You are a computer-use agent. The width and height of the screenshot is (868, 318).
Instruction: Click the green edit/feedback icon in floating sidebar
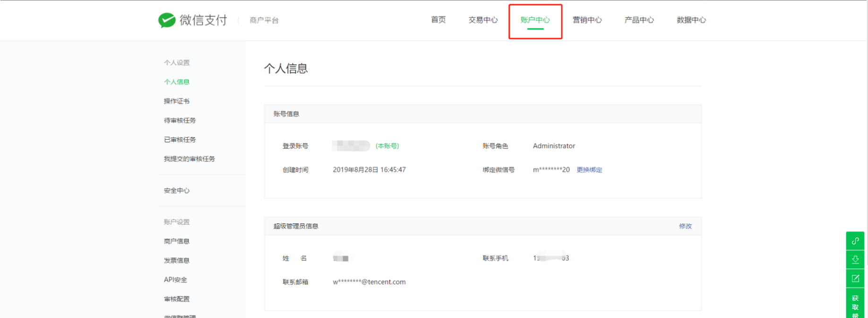855,279
